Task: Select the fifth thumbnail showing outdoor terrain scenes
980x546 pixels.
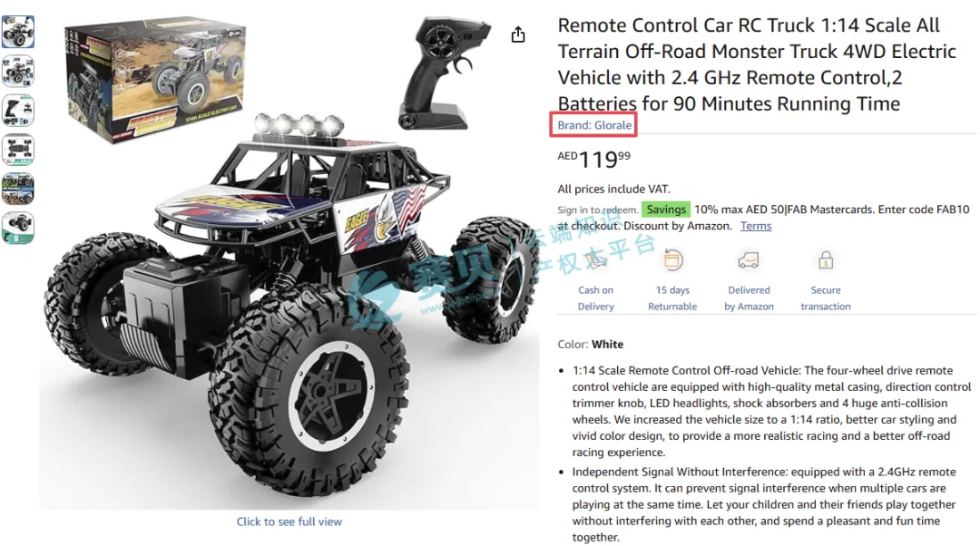Action: click(18, 189)
